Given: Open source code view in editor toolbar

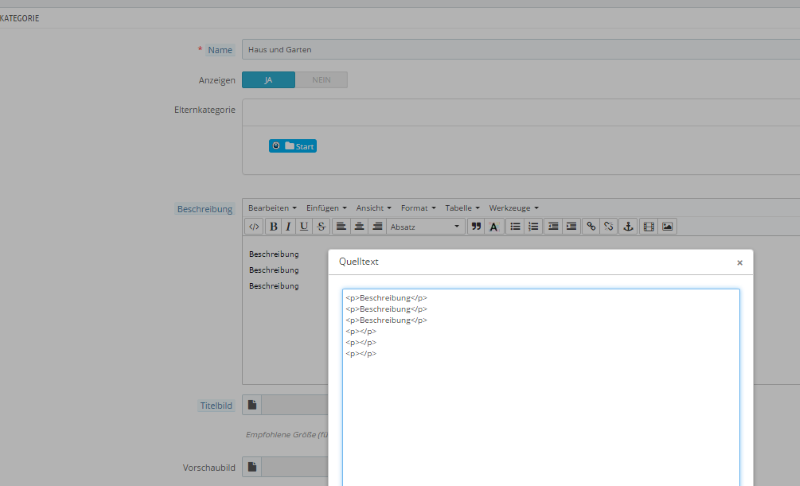Looking at the screenshot, I should click(254, 227).
